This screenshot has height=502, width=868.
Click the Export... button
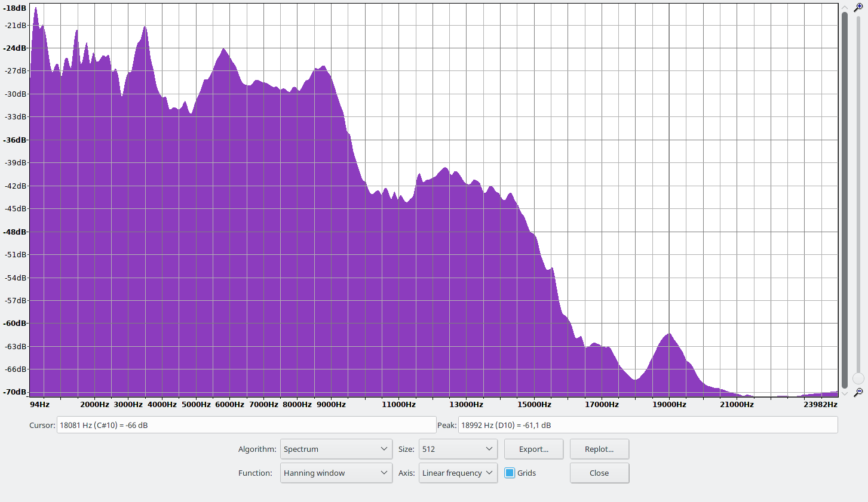tap(533, 449)
